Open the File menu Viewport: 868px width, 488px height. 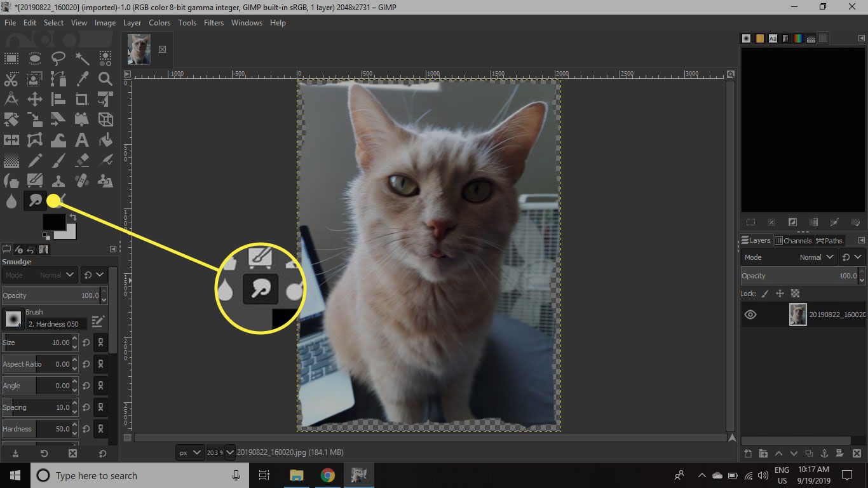pos(10,23)
